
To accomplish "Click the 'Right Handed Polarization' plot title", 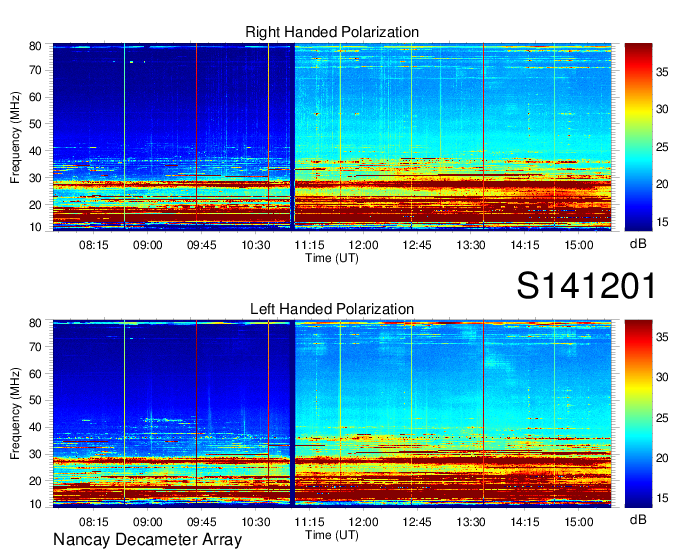I will tap(332, 32).
